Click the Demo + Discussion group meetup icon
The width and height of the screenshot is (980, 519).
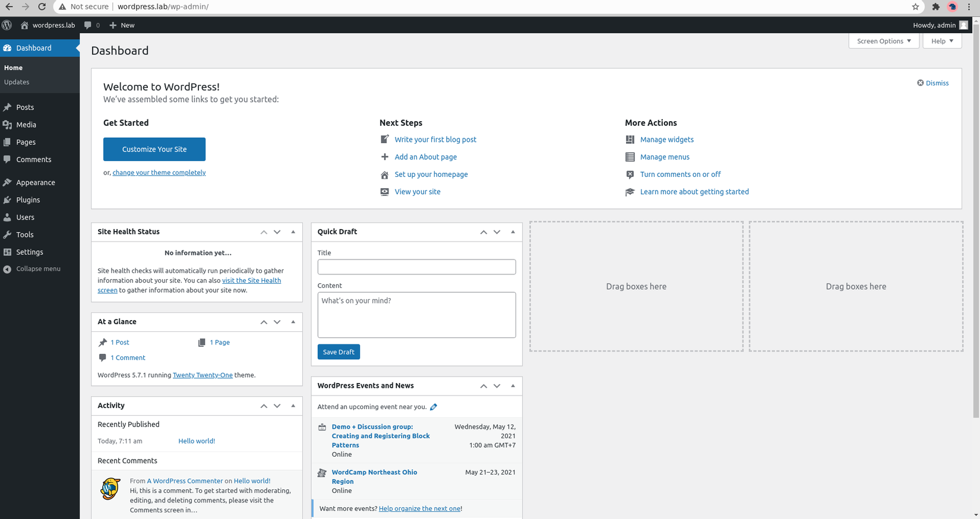(x=322, y=427)
